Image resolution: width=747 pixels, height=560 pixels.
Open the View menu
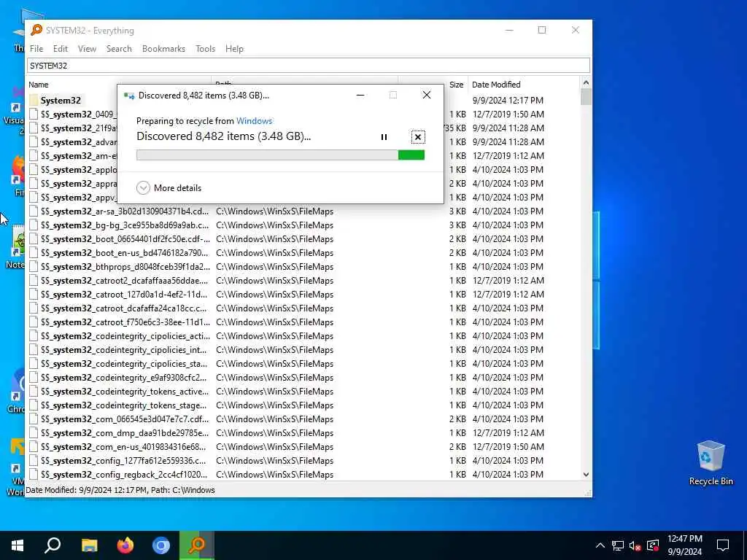(88, 49)
